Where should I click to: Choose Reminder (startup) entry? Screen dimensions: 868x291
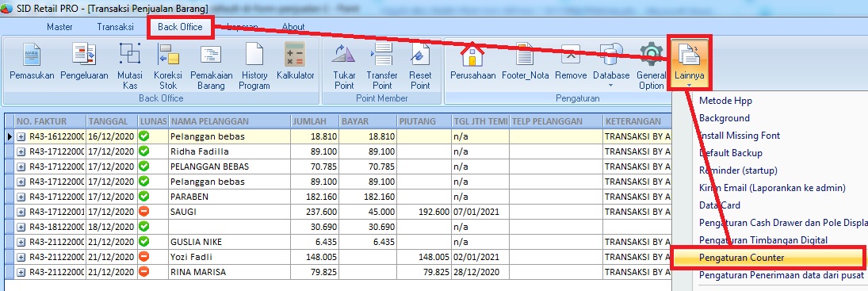coord(738,170)
